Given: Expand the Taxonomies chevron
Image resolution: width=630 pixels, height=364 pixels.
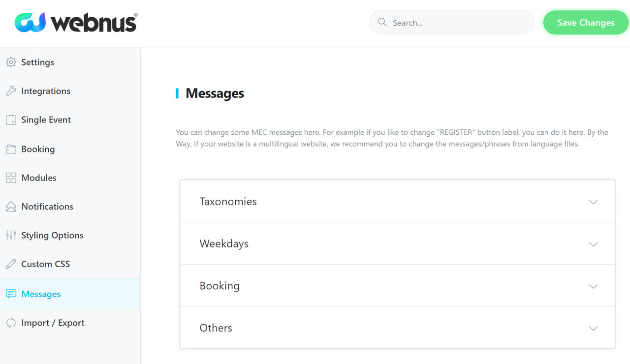Looking at the screenshot, I should click(x=594, y=202).
